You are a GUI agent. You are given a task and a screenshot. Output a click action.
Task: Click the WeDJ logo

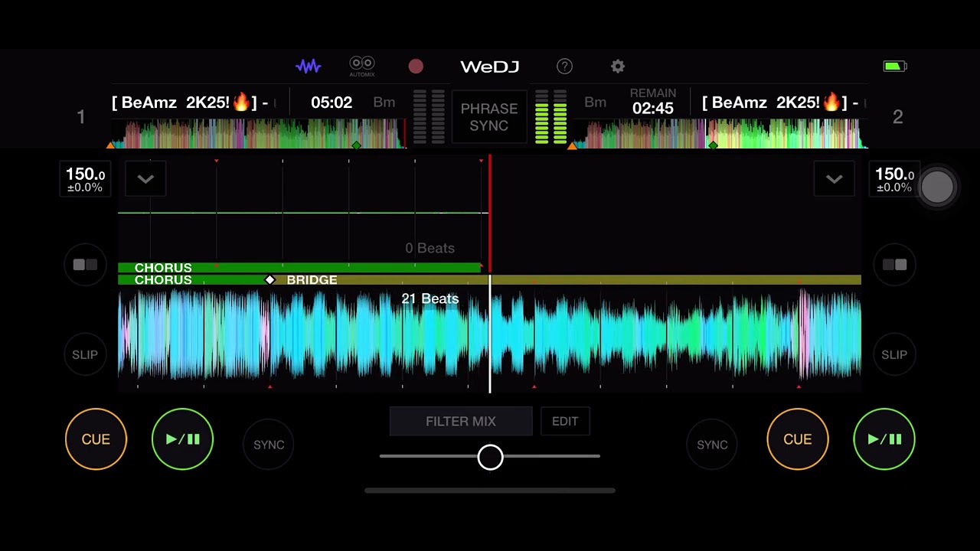[490, 67]
